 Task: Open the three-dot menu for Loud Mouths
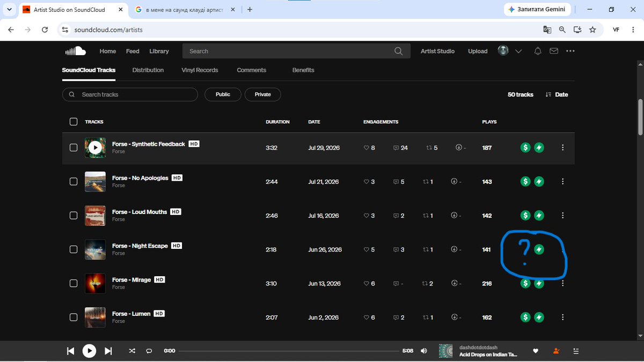[562, 216]
